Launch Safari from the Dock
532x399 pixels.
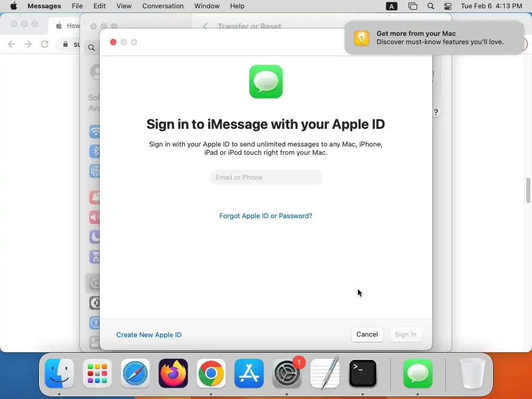pos(135,373)
